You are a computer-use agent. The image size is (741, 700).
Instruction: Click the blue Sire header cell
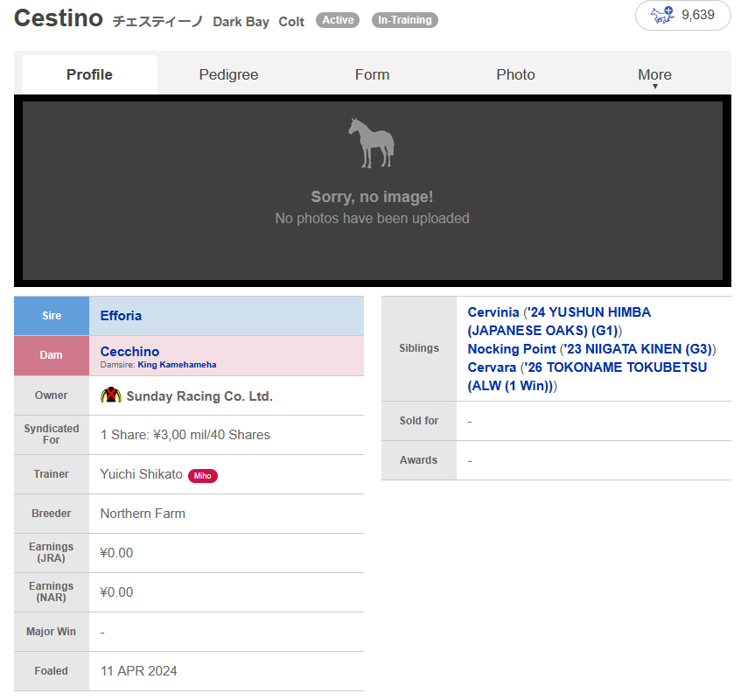coord(52,316)
